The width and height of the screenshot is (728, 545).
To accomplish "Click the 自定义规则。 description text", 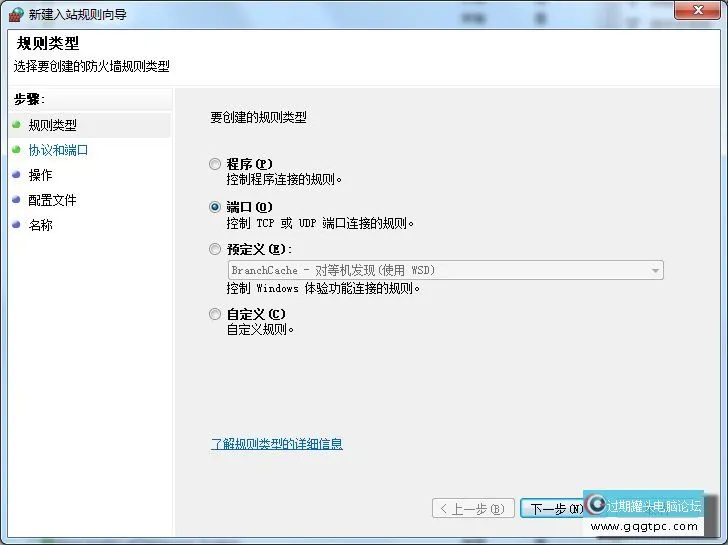I will [x=260, y=330].
